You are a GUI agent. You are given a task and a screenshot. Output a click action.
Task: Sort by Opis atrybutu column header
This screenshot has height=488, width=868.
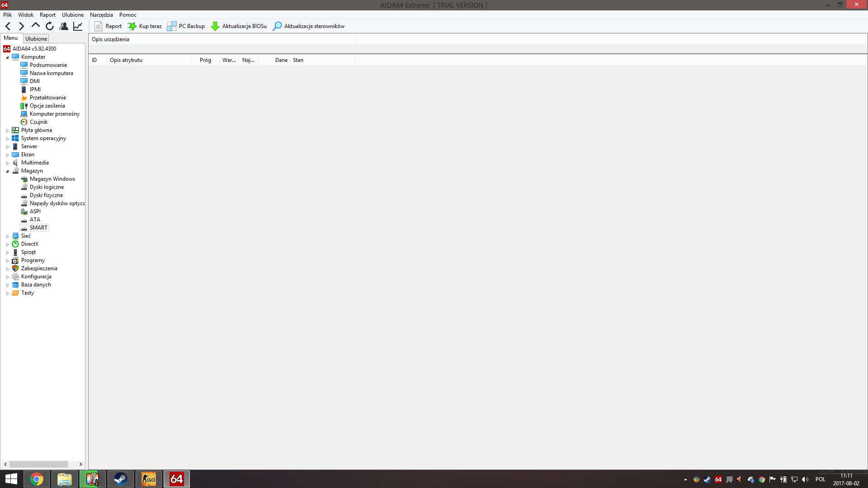click(x=149, y=60)
